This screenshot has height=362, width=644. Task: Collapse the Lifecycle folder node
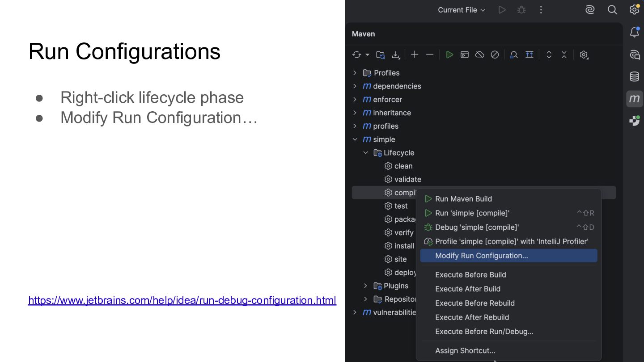[366, 153]
